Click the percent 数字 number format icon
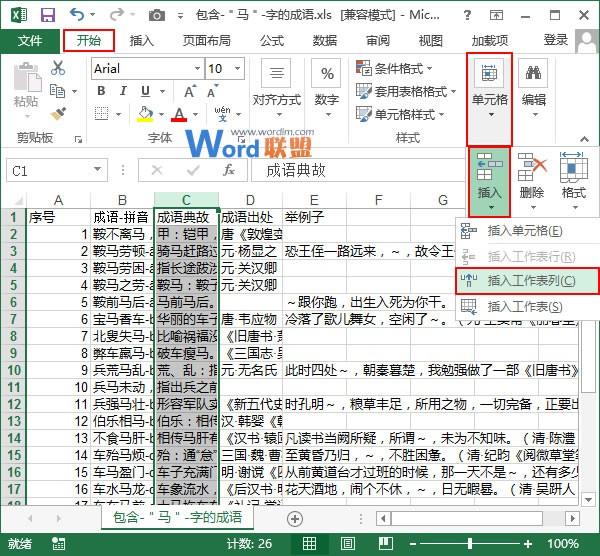This screenshot has width=600, height=556. pos(326,73)
